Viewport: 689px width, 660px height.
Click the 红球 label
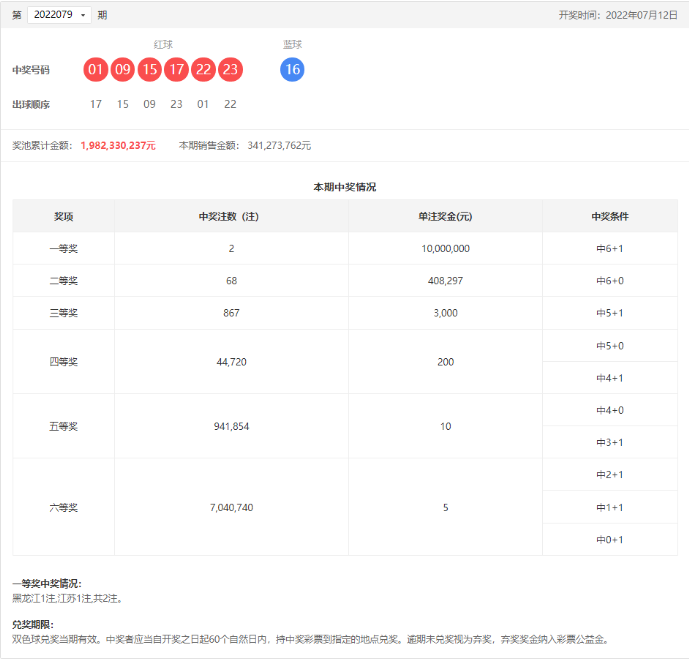click(x=163, y=44)
